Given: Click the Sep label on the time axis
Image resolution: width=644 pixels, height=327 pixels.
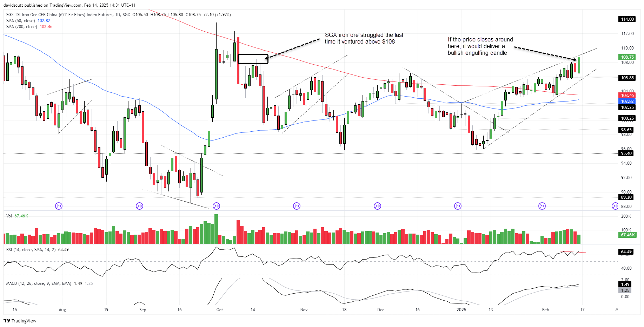Looking at the screenshot, I should tap(142, 310).
